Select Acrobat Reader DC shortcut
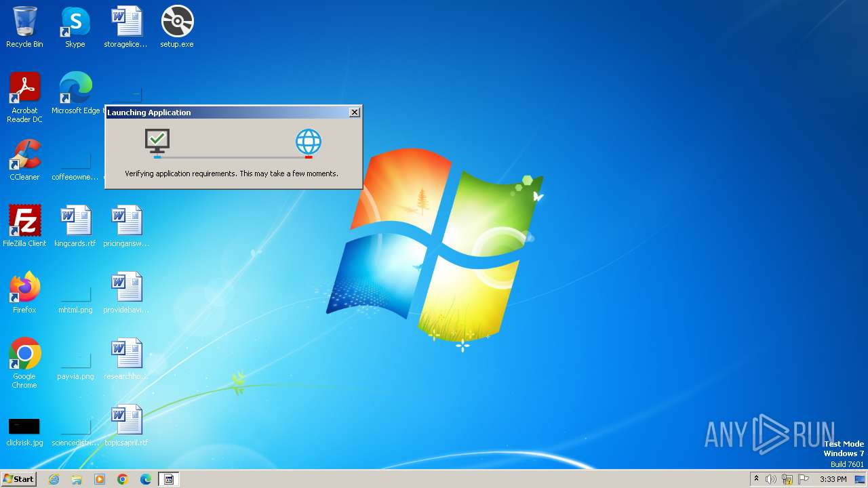Viewport: 868px width, 488px height. [x=24, y=98]
